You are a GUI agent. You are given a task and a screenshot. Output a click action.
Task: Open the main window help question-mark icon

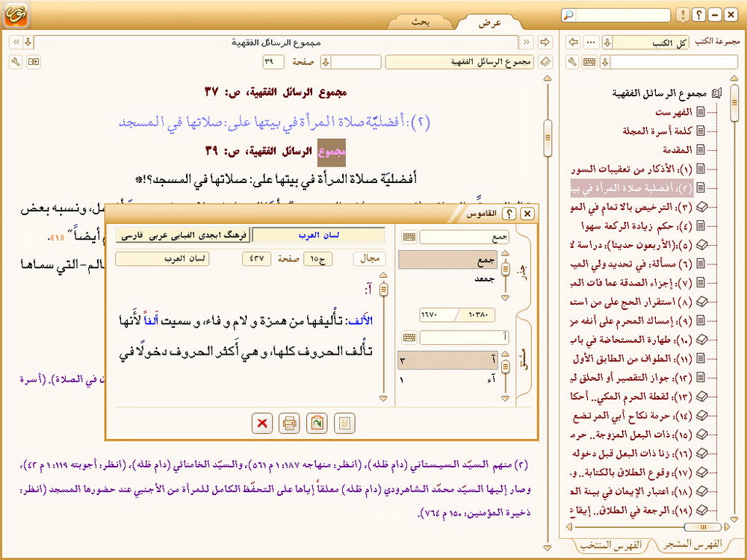tap(698, 15)
